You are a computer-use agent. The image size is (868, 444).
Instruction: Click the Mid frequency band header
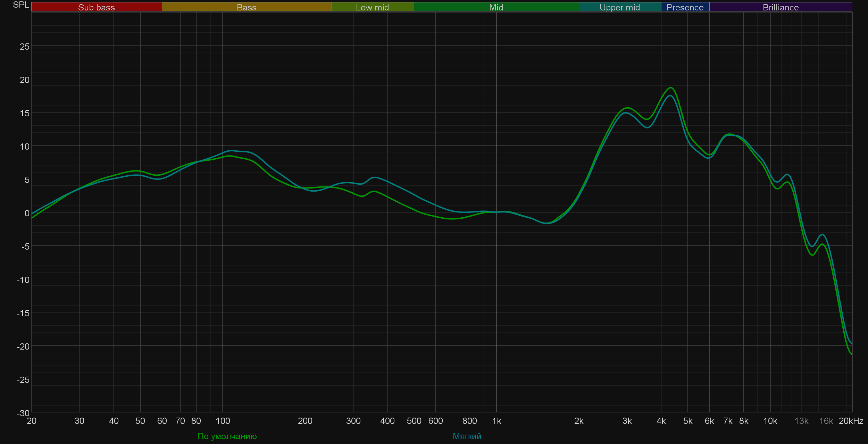tap(496, 7)
